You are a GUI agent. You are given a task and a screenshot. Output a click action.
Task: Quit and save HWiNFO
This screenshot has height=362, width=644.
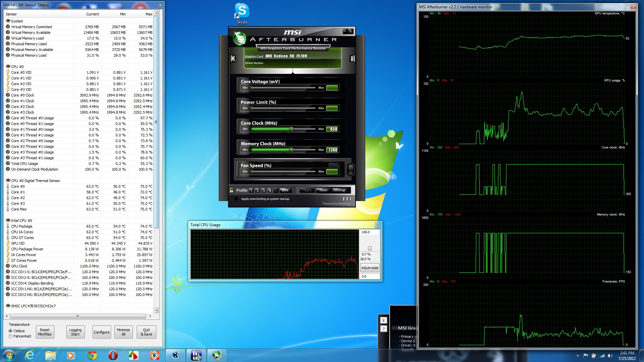click(147, 332)
